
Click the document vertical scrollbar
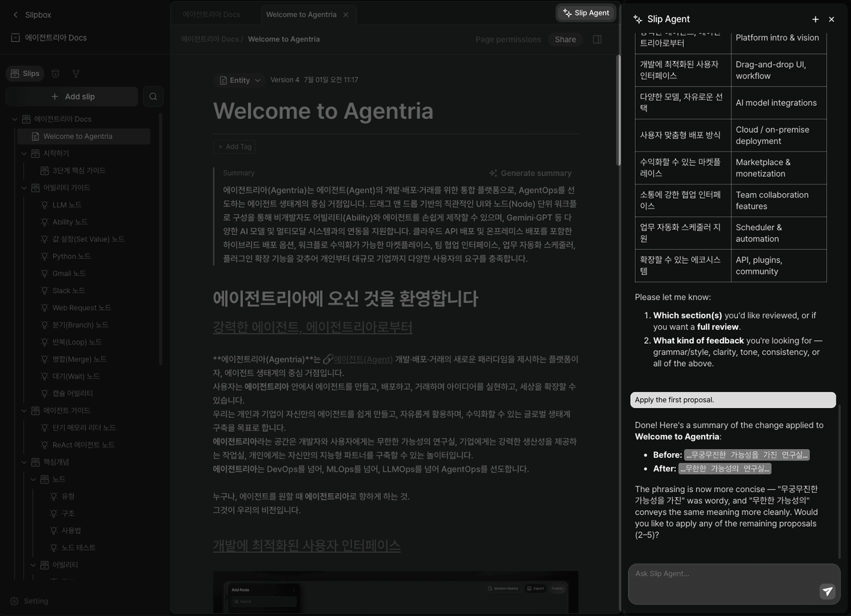tap(618, 110)
